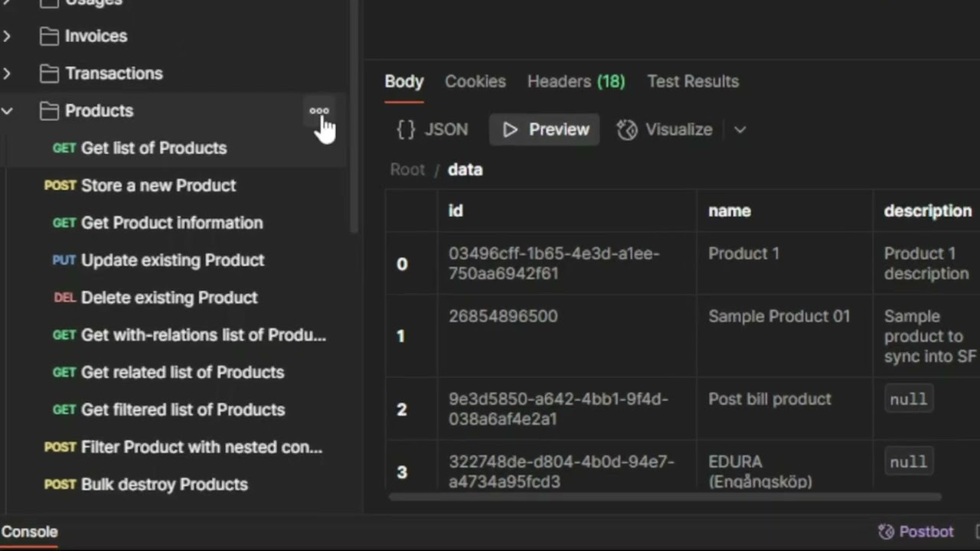Click the Preview play icon
The image size is (980, 551).
pos(510,130)
